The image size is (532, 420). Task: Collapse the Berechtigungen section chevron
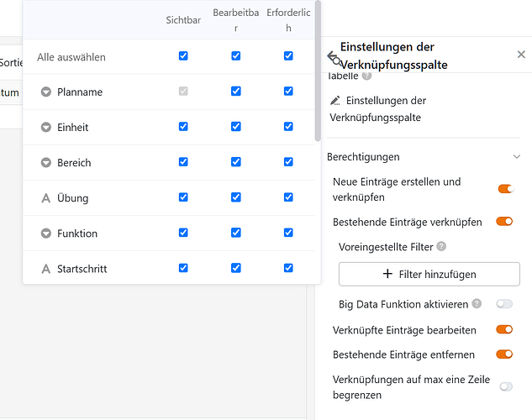[517, 156]
